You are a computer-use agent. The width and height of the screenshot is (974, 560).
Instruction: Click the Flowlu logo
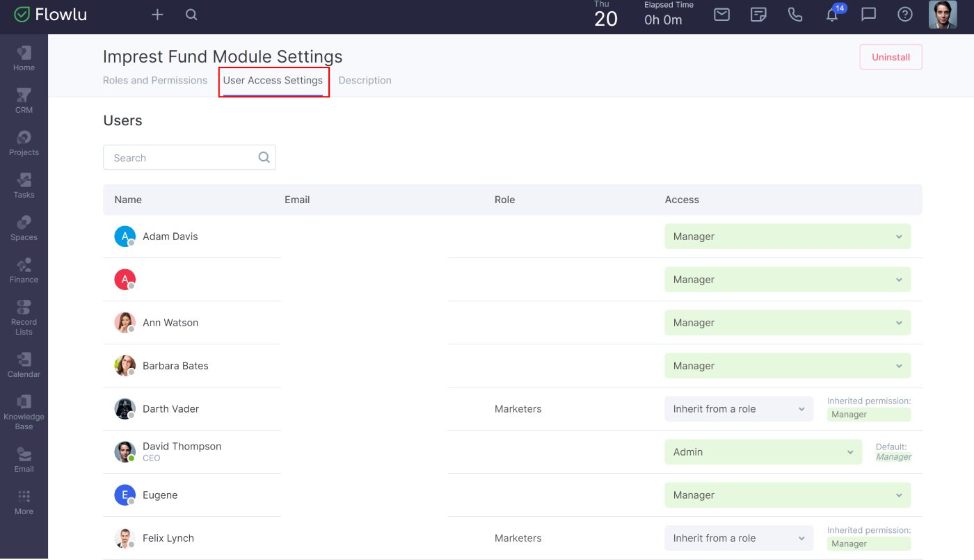point(51,15)
